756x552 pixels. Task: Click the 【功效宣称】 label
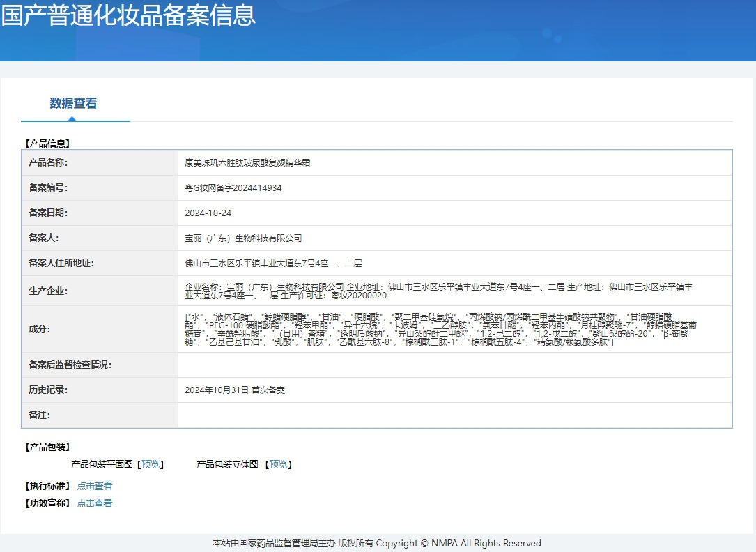48,503
